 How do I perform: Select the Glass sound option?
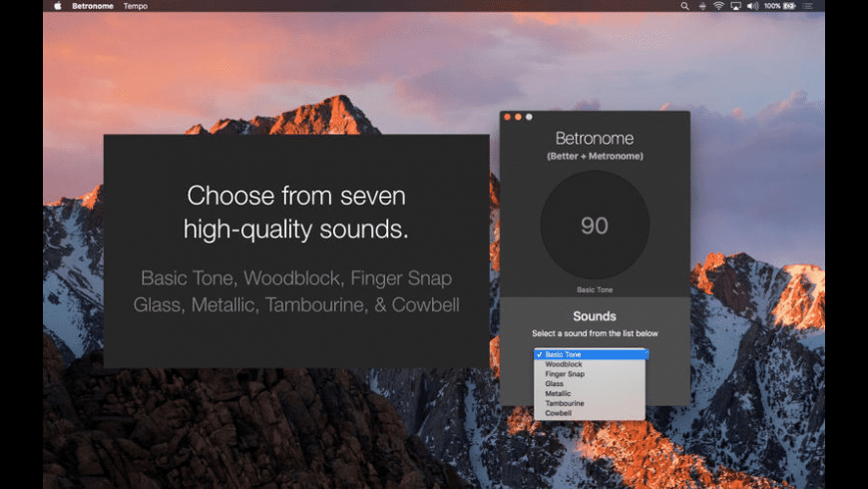590,384
